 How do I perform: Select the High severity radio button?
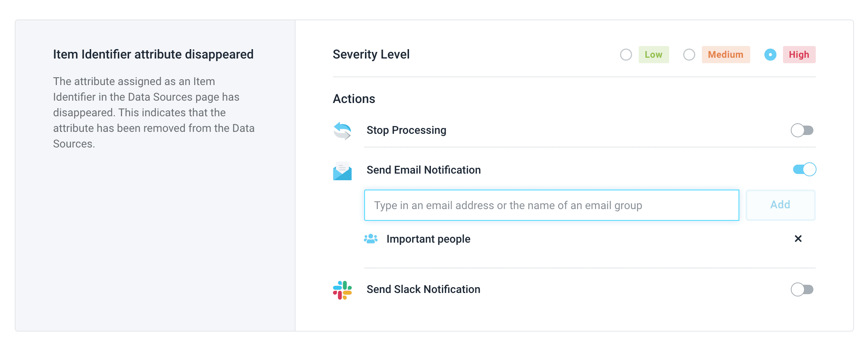pyautogui.click(x=770, y=55)
